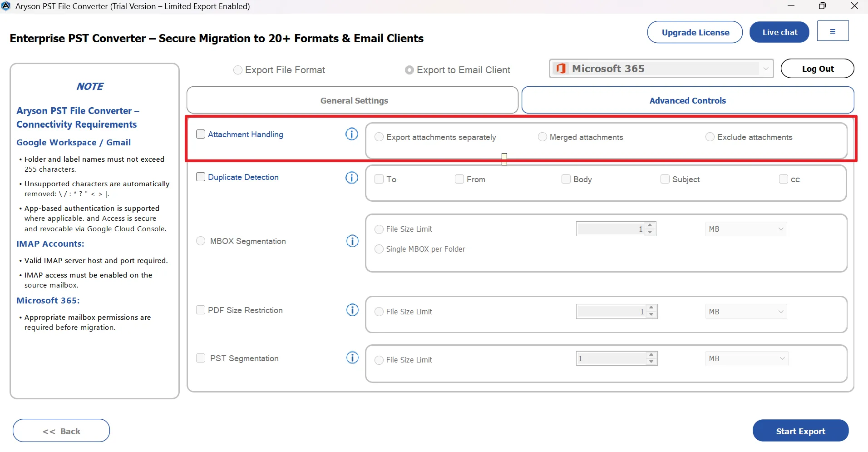Select Export to Email Client option
Viewport: 868px width, 452px height.
(409, 70)
